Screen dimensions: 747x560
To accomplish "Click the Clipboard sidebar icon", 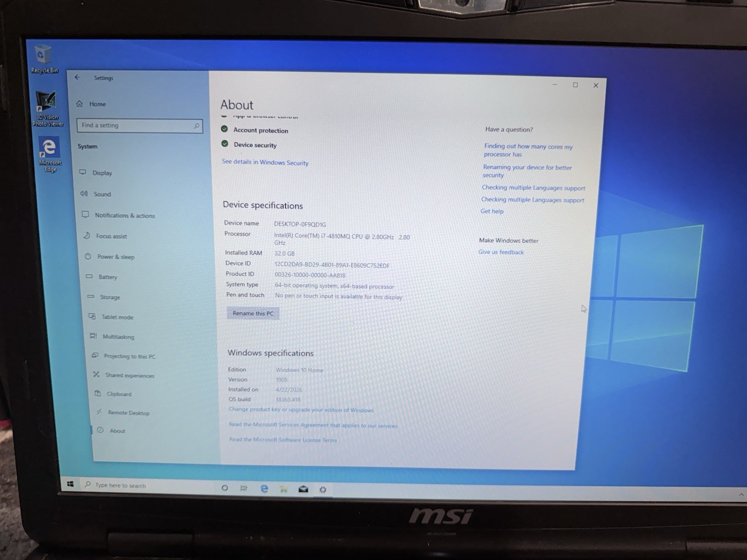I will [x=98, y=393].
